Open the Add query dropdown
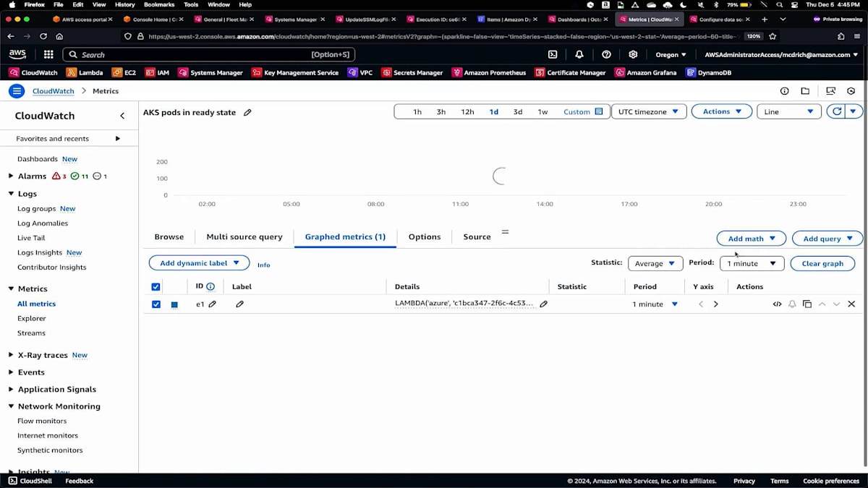Viewport: 868px width, 488px height. 827,239
